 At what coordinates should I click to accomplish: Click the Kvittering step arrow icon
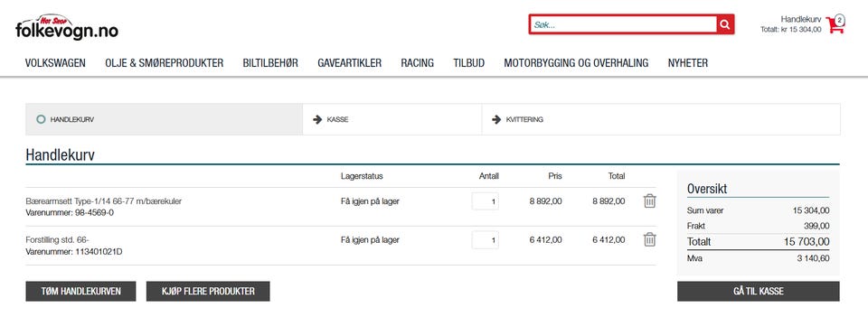coord(496,119)
